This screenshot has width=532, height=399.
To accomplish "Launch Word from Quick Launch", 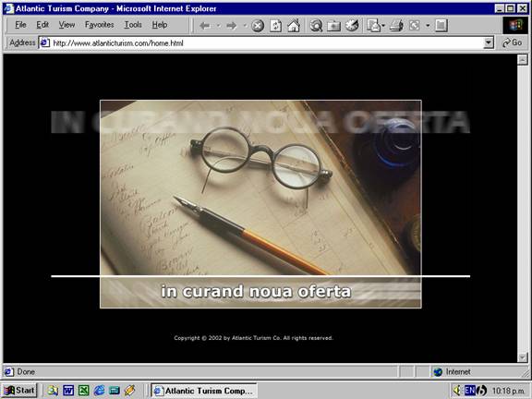I will point(68,391).
